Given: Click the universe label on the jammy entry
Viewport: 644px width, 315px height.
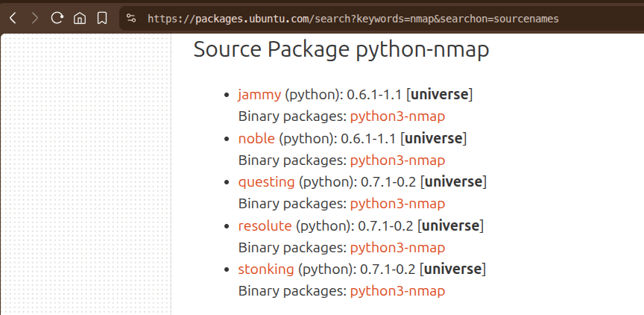Looking at the screenshot, I should coord(440,95).
